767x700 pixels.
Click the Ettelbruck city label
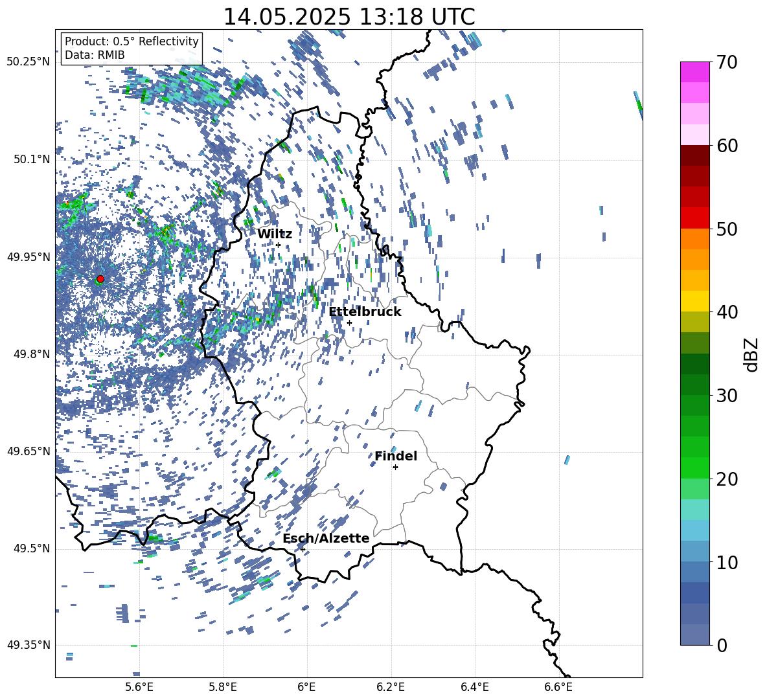(365, 312)
